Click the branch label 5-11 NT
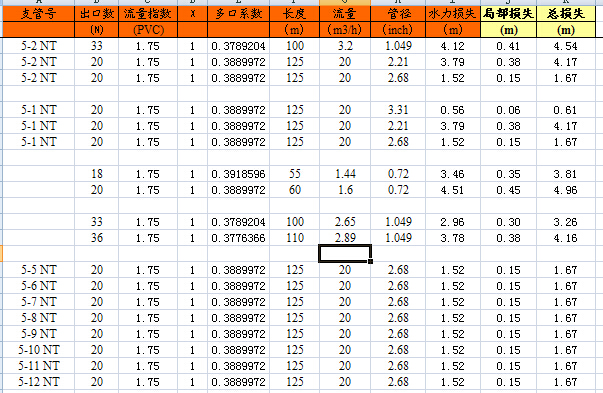The width and height of the screenshot is (603, 393). click(x=38, y=366)
